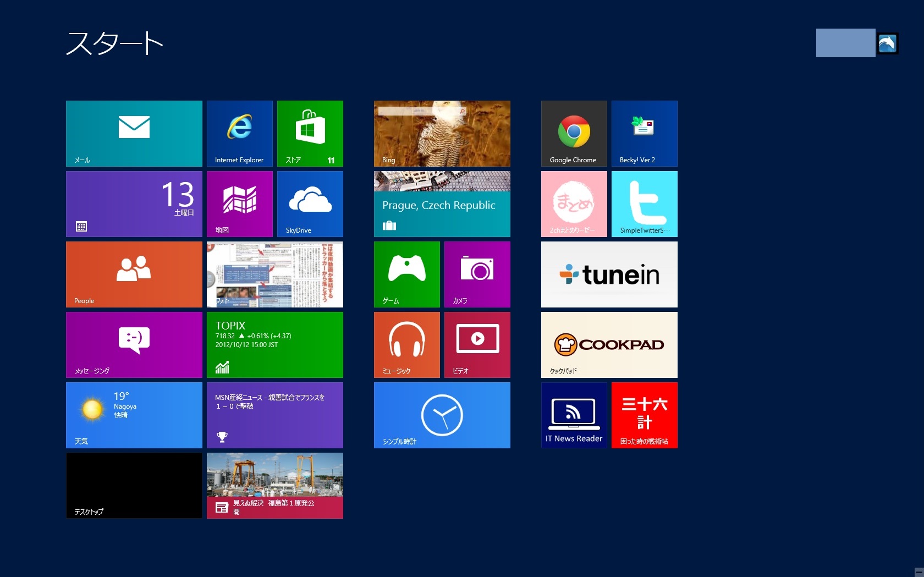Open the TOPIX finance tile
This screenshot has height=577, width=924.
pyautogui.click(x=275, y=345)
